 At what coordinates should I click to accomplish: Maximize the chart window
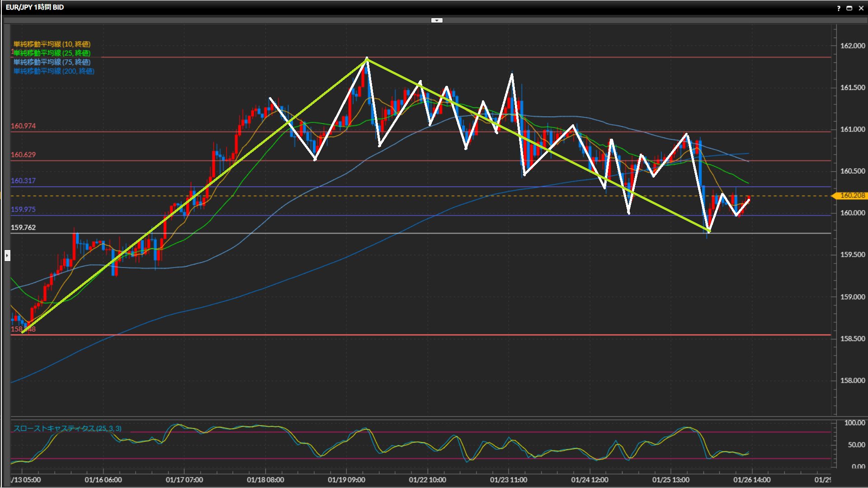(x=849, y=8)
